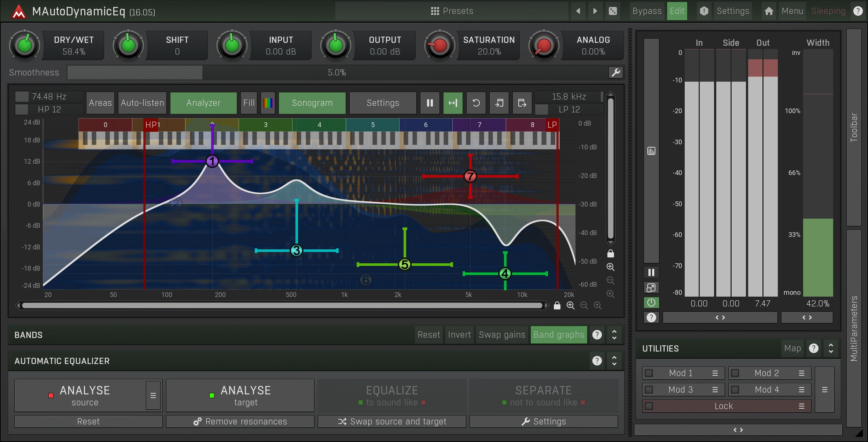Collapse the Bands section arrows
The image size is (868, 442).
point(614,335)
